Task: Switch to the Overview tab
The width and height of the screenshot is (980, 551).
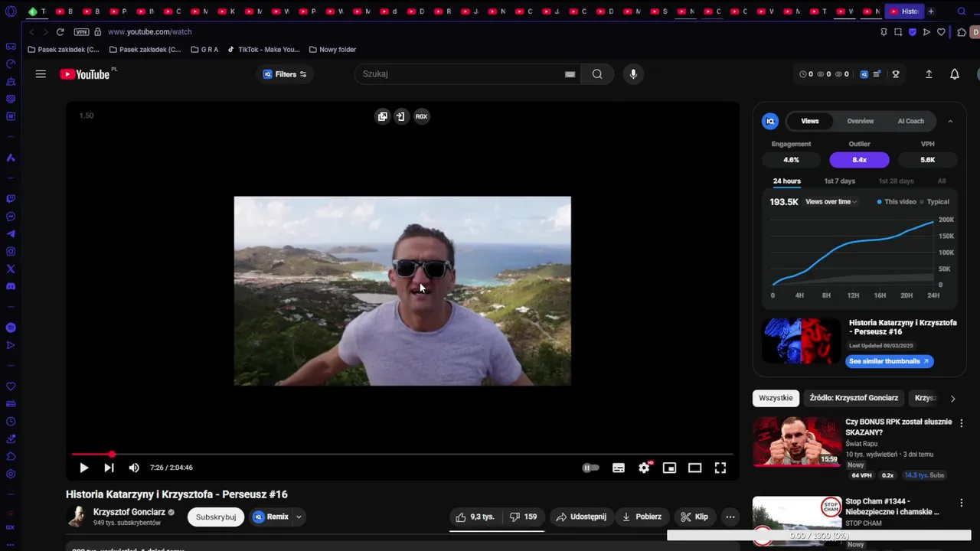Action: tap(861, 121)
